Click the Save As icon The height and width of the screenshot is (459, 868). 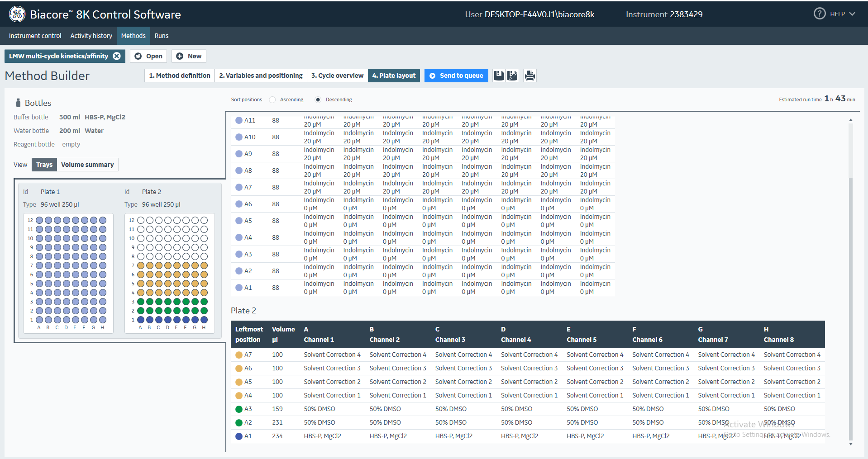(x=512, y=76)
